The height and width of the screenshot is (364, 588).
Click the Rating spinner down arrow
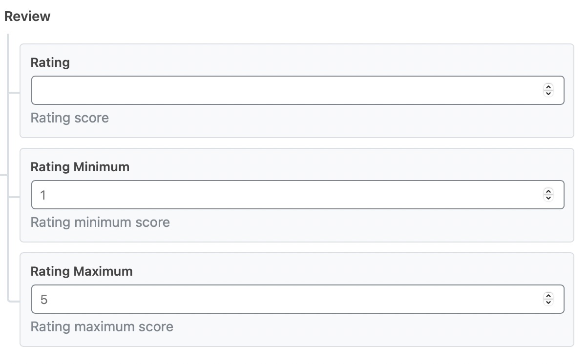pos(548,93)
